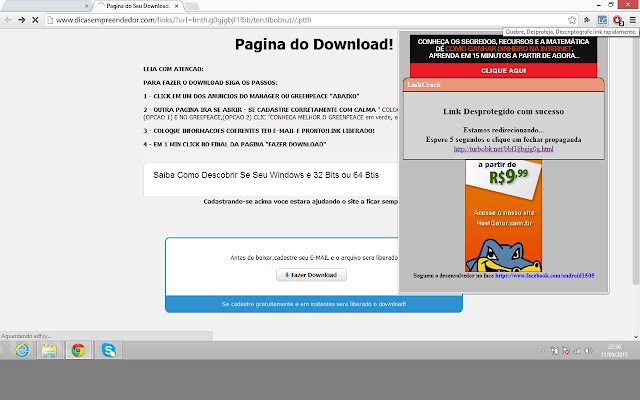Screen dimensions: 640x400
Task: Click the blue 'Se cadastre gratuitamente' bar
Action: click(314, 304)
